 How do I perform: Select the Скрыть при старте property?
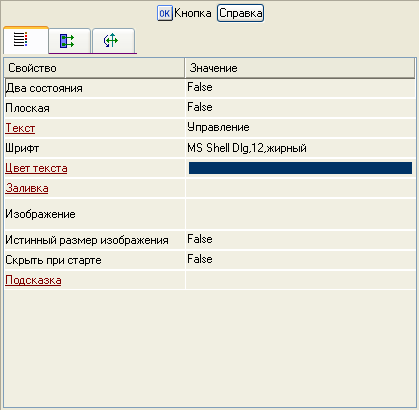[x=53, y=260]
